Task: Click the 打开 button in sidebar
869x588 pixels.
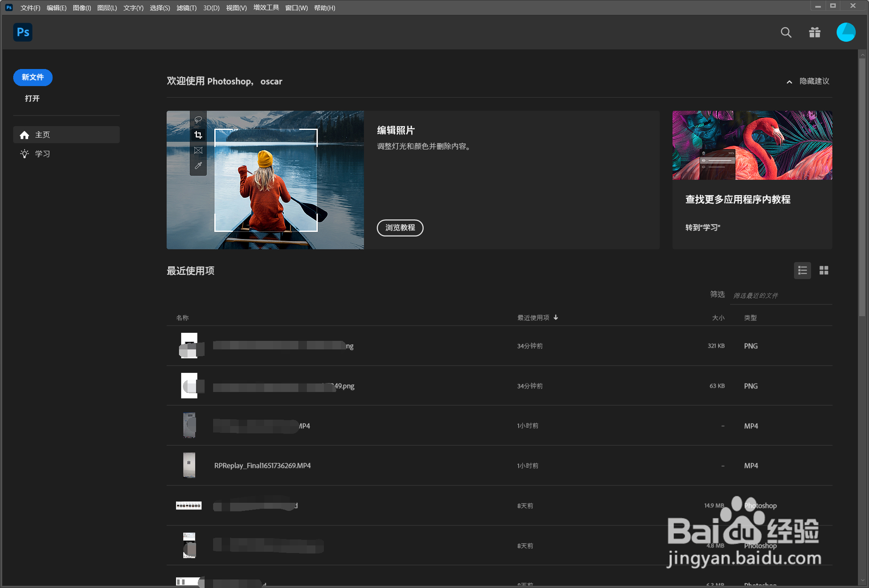Action: click(32, 98)
